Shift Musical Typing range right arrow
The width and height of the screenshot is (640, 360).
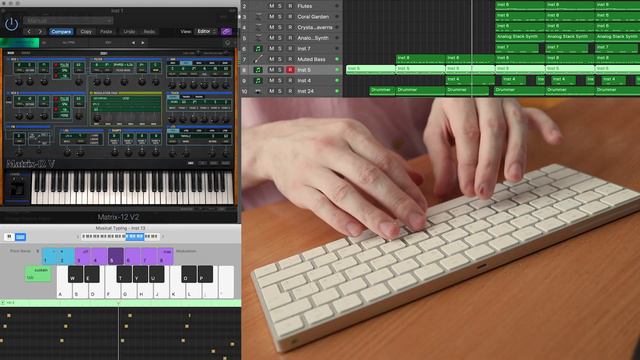pos(163,237)
